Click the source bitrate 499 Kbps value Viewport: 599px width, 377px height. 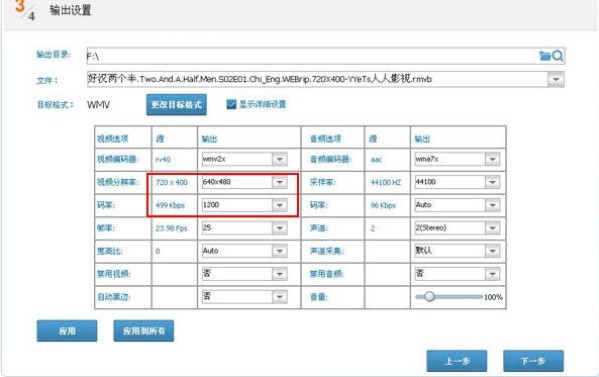[x=170, y=205]
